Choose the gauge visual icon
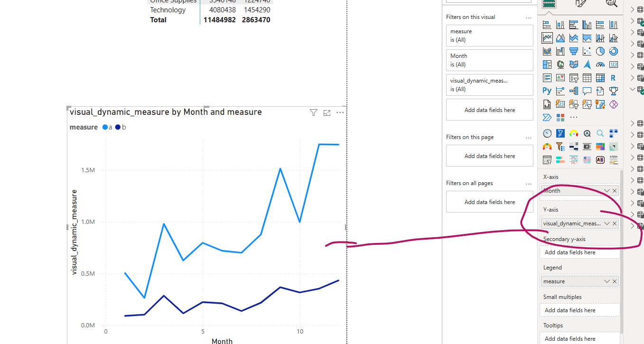 point(600,65)
